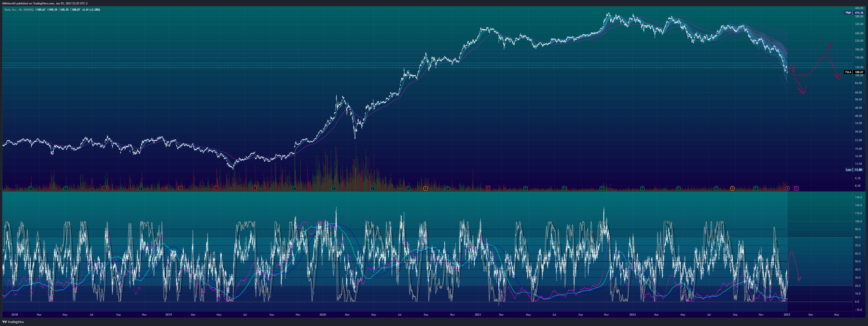This screenshot has width=868, height=326.
Task: Open the earnings marker from October 2021
Action: (x=602, y=189)
